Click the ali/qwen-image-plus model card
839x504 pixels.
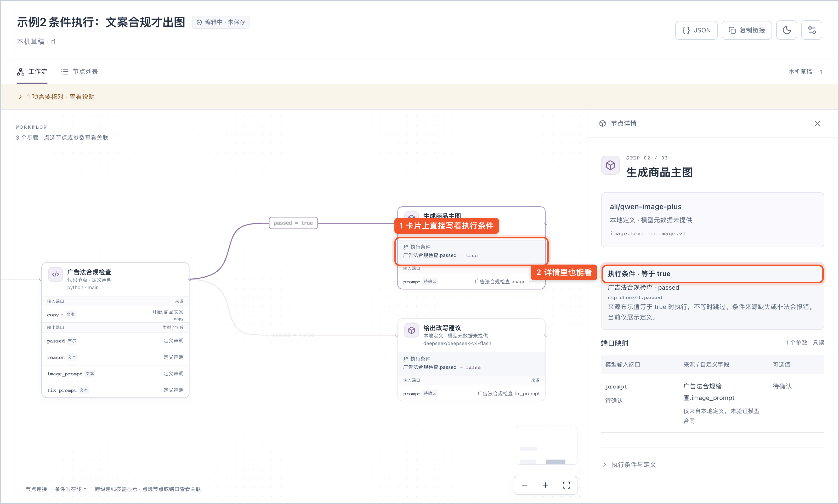[712, 220]
